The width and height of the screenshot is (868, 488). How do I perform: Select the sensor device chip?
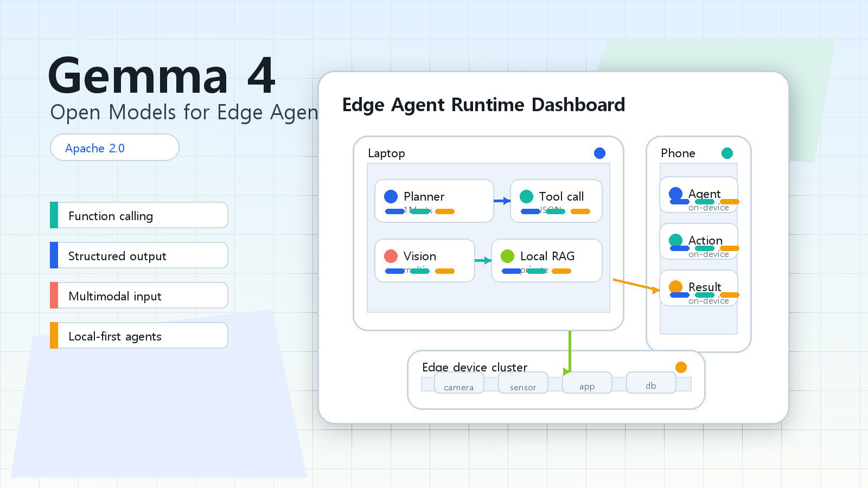(523, 383)
